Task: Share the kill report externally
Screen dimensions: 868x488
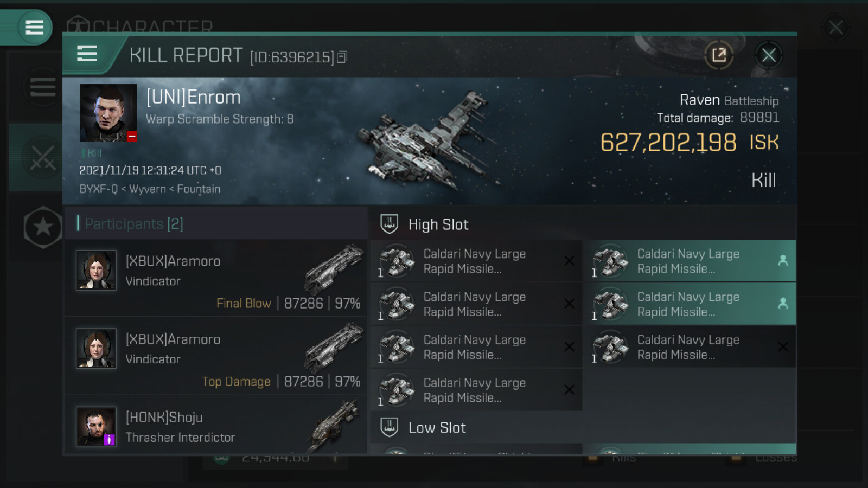Action: click(719, 55)
